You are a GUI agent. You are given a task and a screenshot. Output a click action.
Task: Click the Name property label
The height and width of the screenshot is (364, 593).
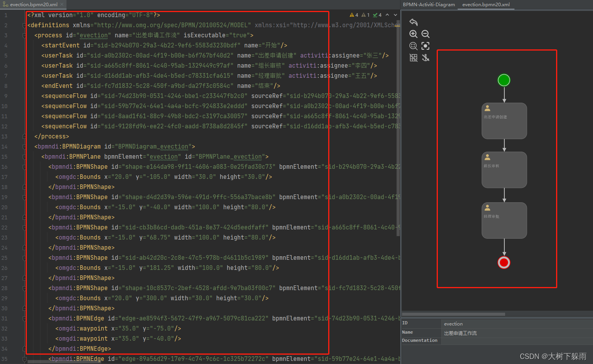tap(408, 332)
